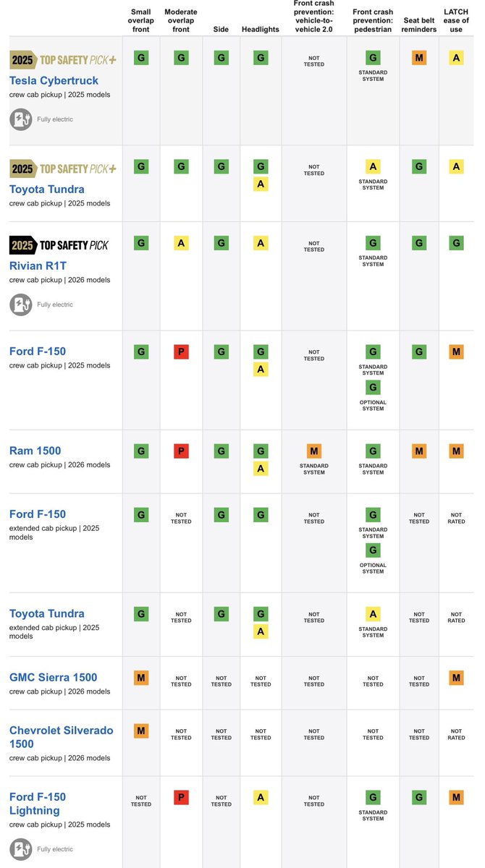Go to the GMC Sierra 1500 page
The height and width of the screenshot is (868, 485).
[53, 678]
